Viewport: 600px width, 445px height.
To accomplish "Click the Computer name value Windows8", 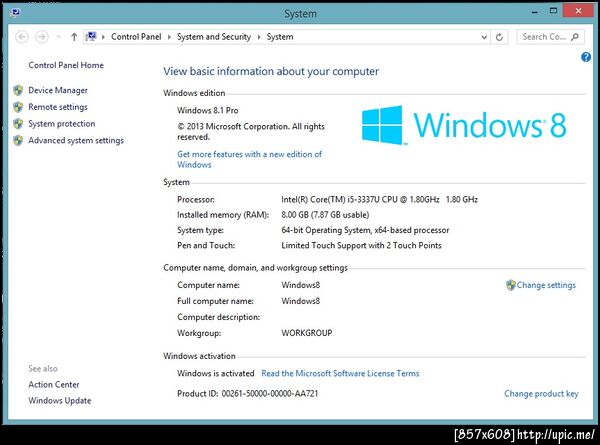I will [x=301, y=285].
